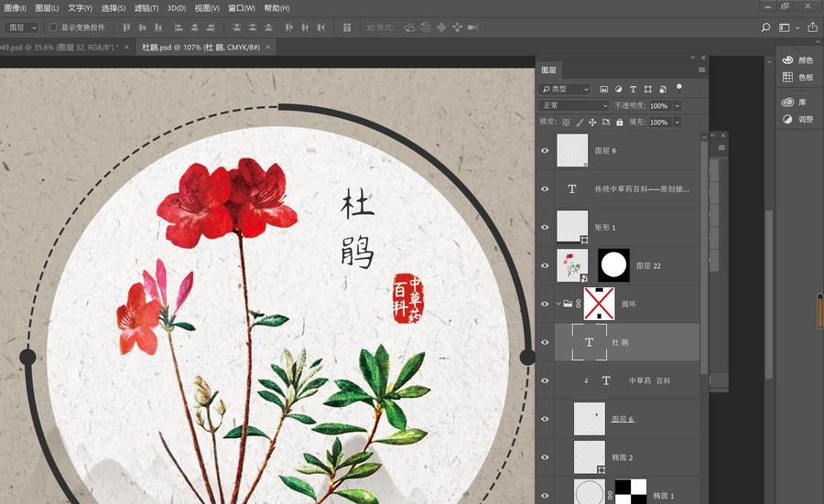The width and height of the screenshot is (824, 504).
Task: Filter layers by shape layers icon
Action: click(x=648, y=90)
